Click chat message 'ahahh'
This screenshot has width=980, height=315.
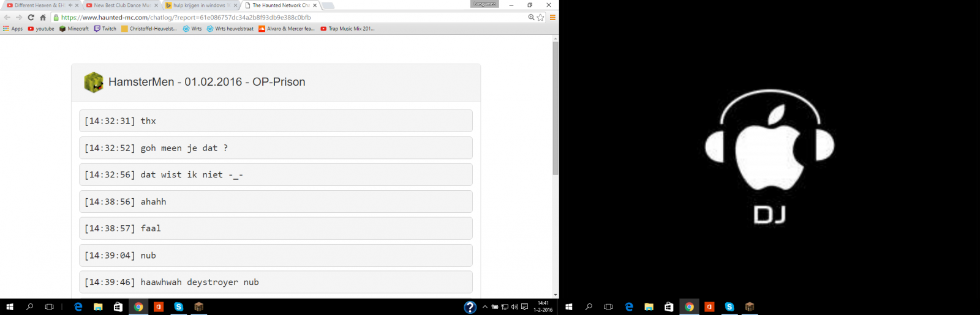[x=276, y=201]
